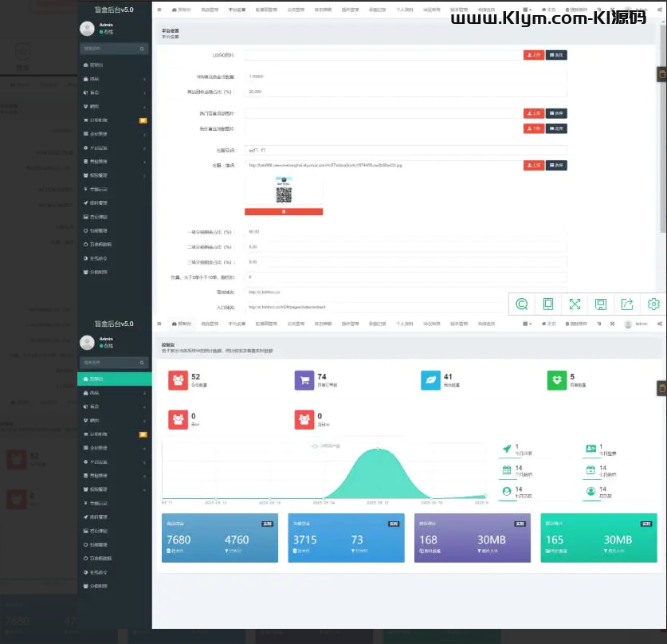667x644 pixels.
Task: Click the search magnifier in settings page sidebar
Action: 142,49
